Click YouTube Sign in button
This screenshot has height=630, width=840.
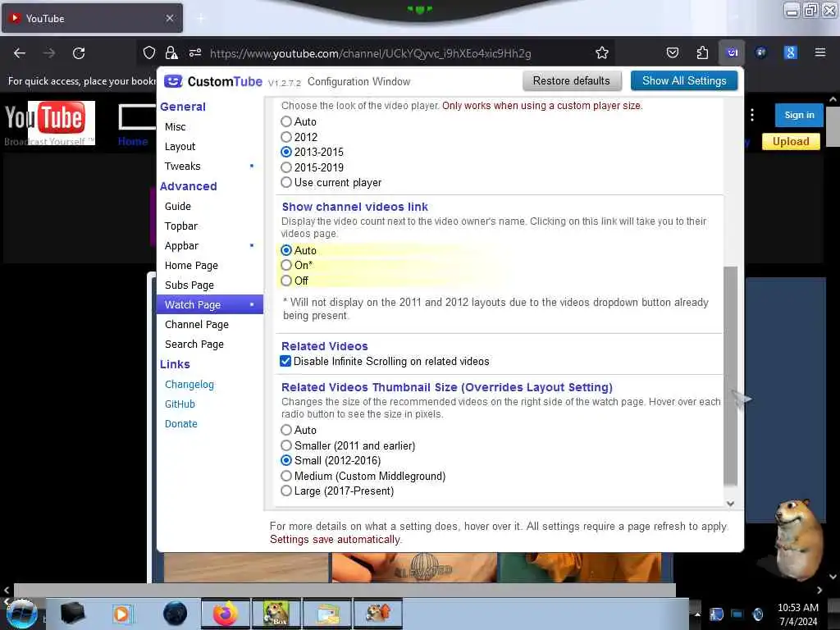(799, 115)
